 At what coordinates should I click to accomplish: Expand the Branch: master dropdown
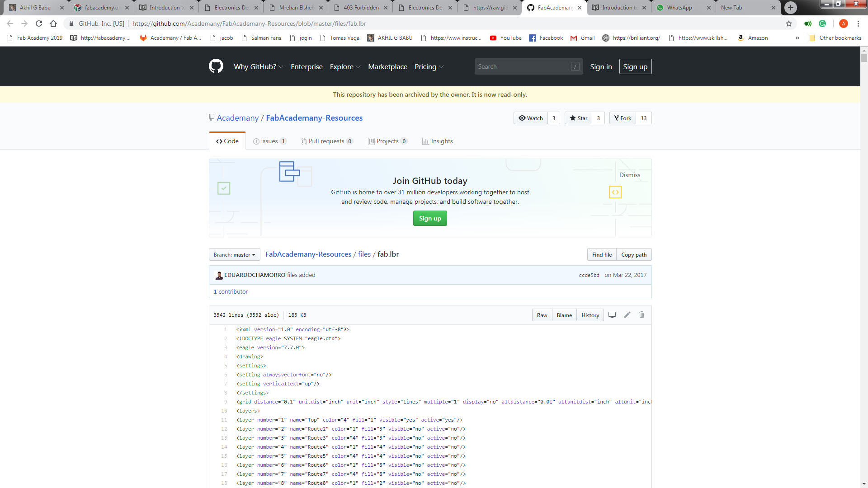[x=234, y=255]
